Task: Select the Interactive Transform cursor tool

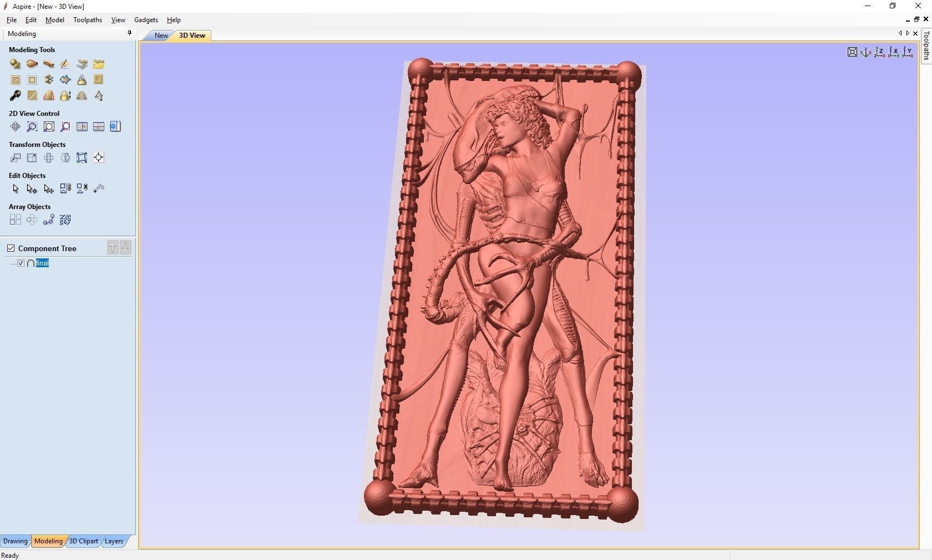Action: tap(49, 189)
